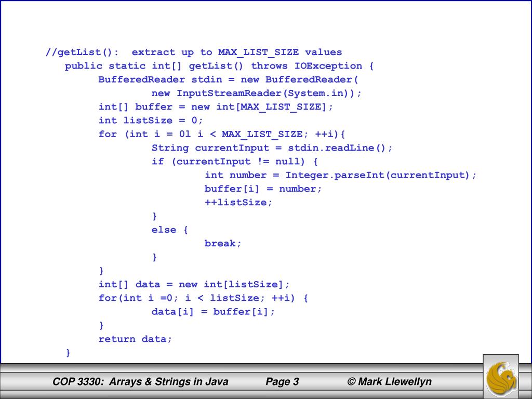Select the 'data[i] = buffer[i];' line
Screen dimensions: 532x399
213,312
